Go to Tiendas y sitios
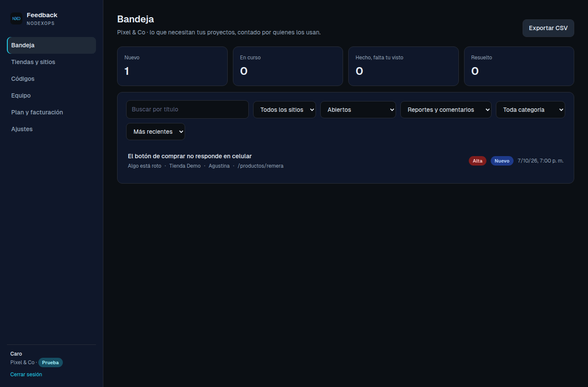This screenshot has height=387, width=588. click(51, 62)
